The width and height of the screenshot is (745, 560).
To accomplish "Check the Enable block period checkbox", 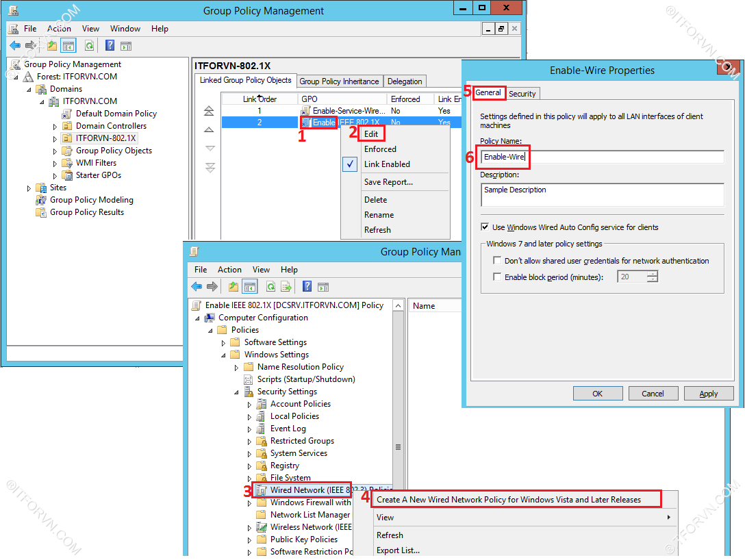I will pos(497,277).
